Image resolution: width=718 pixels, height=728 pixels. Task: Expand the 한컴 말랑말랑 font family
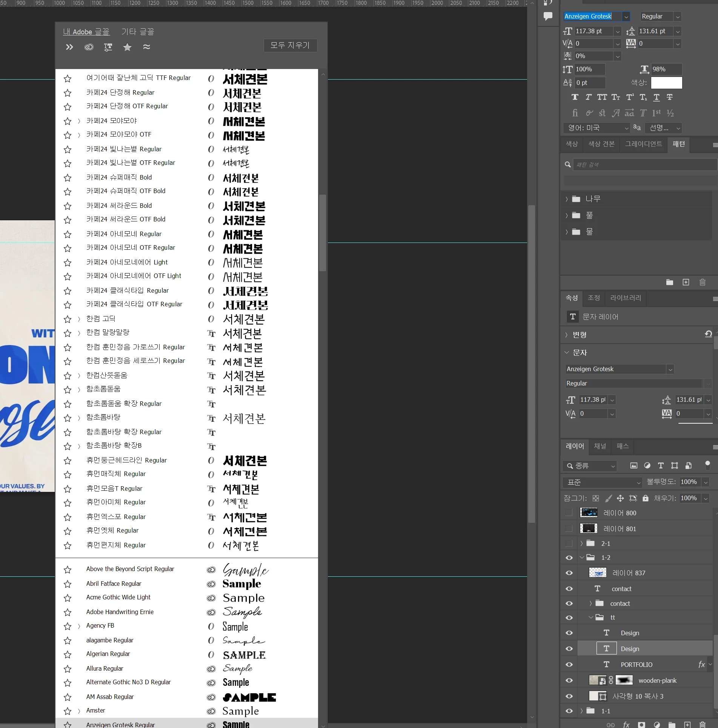coord(79,333)
